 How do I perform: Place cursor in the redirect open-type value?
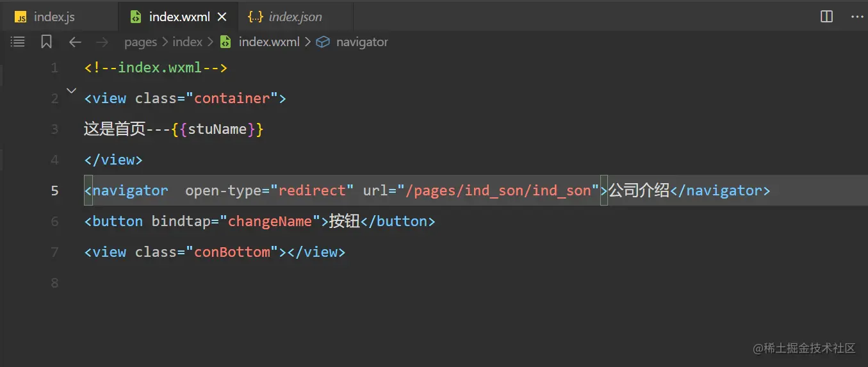coord(312,191)
